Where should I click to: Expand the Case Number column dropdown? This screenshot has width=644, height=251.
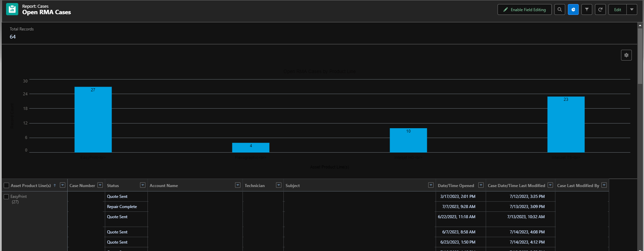coord(100,185)
